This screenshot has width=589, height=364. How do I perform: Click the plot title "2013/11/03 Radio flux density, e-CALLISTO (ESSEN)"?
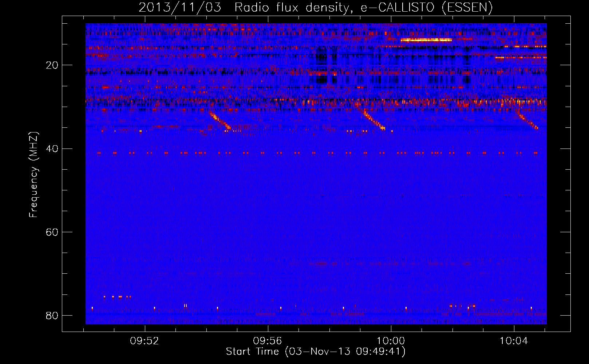pyautogui.click(x=316, y=7)
